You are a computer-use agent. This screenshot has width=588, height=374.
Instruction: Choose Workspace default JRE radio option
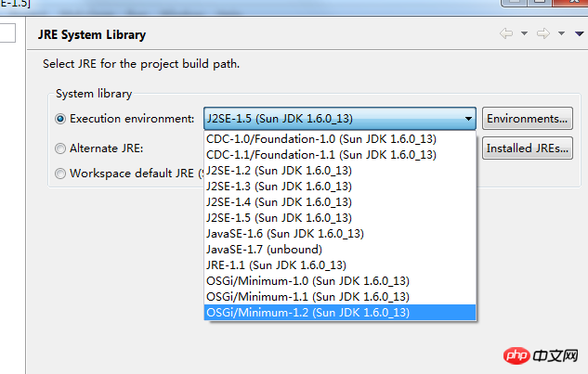point(60,174)
